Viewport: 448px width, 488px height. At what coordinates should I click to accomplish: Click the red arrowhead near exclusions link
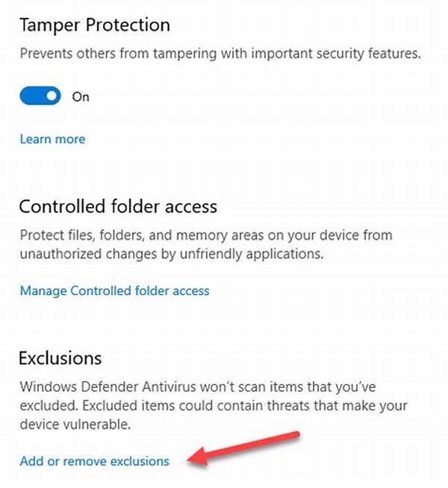click(x=197, y=457)
